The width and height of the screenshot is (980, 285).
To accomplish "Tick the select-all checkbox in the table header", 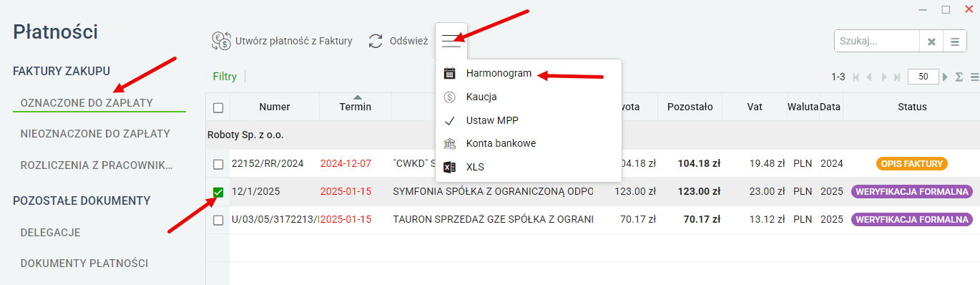I will [218, 107].
